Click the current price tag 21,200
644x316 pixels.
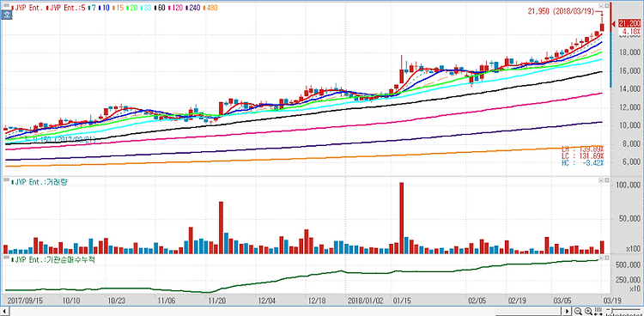629,23
